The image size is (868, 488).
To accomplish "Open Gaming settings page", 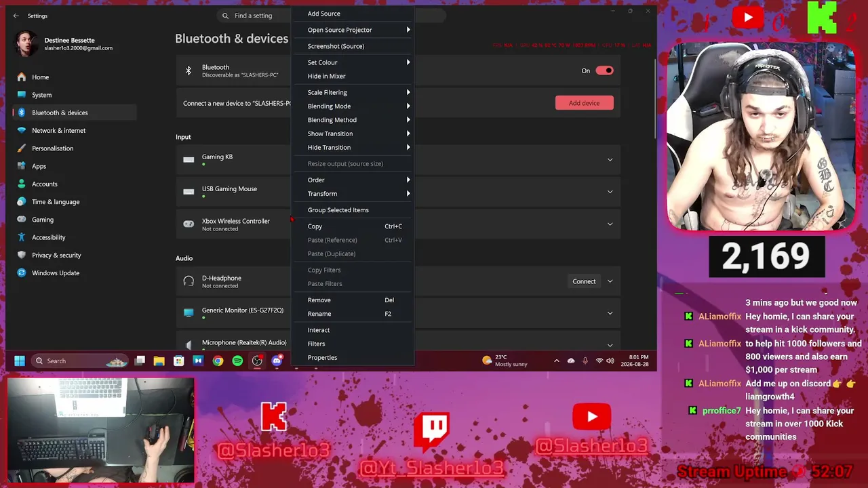I will coord(75,220).
